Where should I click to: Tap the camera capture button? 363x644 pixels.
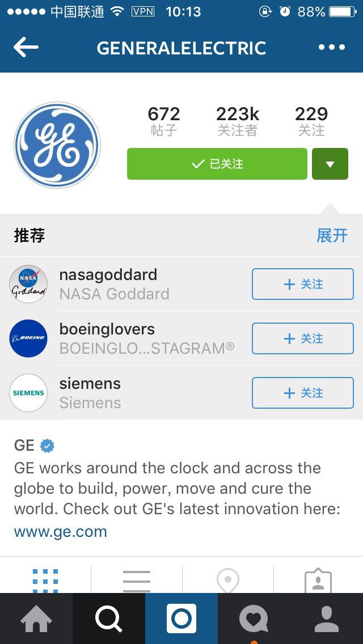point(181,618)
